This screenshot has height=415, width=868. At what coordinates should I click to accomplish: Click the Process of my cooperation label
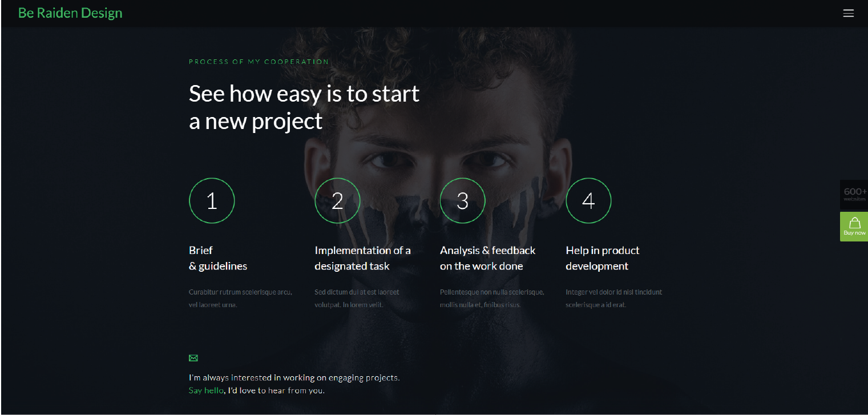point(259,62)
